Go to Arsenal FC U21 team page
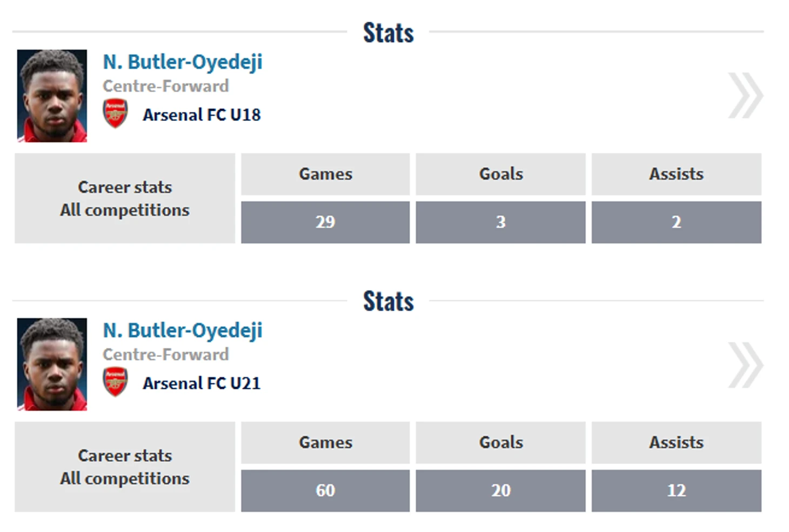Image resolution: width=789 pixels, height=532 pixels. coord(202,383)
